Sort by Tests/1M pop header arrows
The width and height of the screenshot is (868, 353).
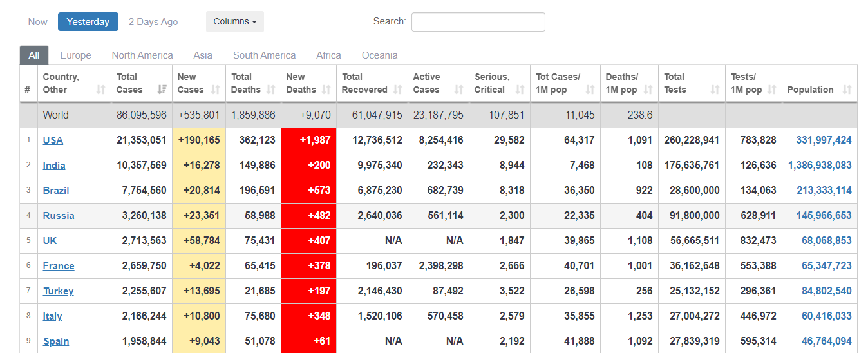coord(771,90)
